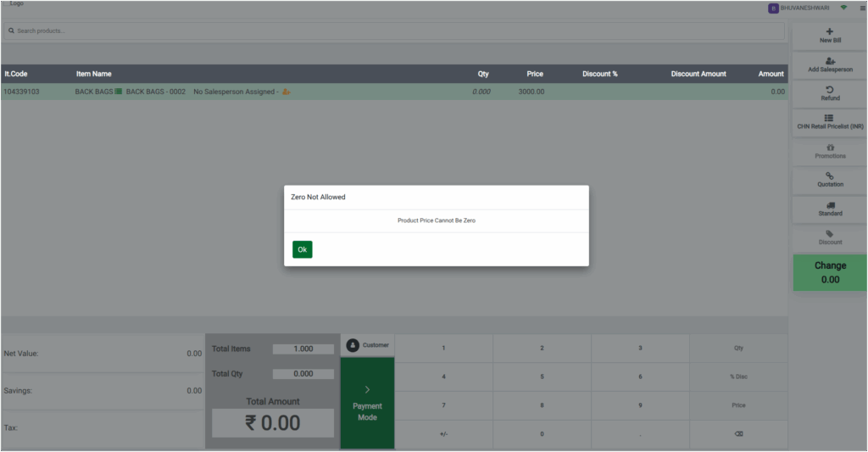
Task: Select the Qty mode key
Action: (738, 349)
